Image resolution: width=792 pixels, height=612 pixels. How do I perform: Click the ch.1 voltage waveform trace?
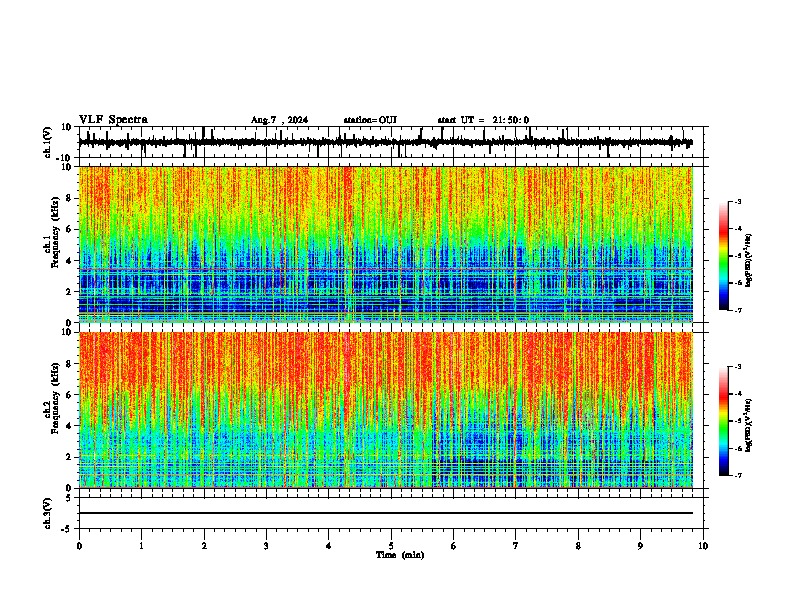pyautogui.click(x=385, y=142)
